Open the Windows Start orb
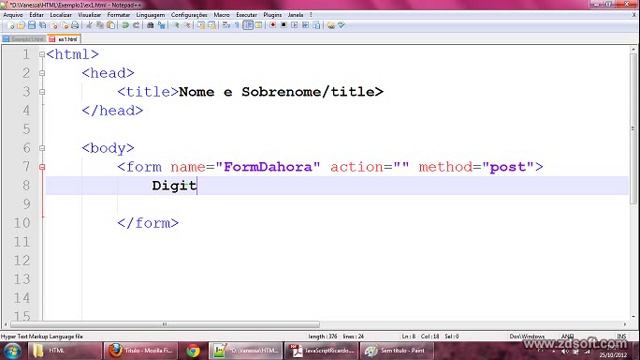 coord(12,351)
